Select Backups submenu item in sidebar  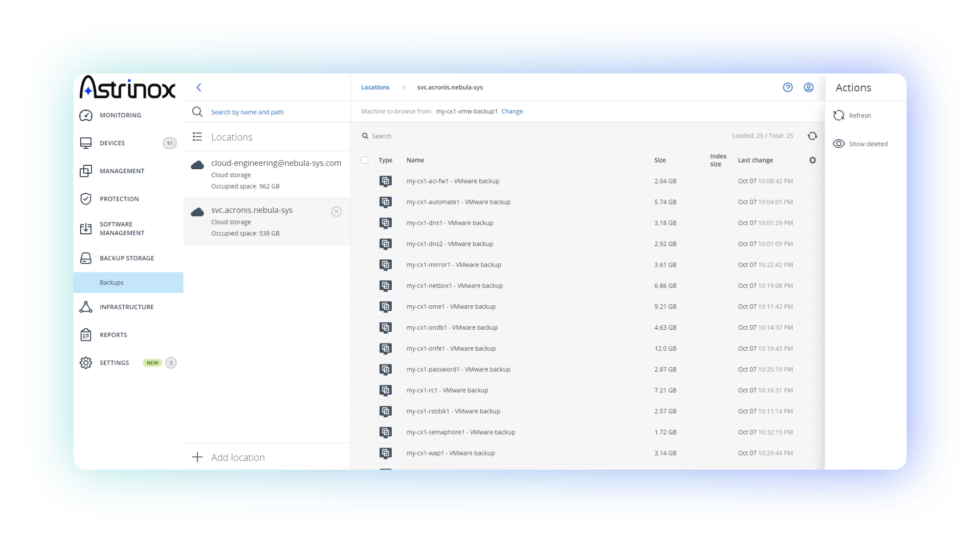coord(112,283)
